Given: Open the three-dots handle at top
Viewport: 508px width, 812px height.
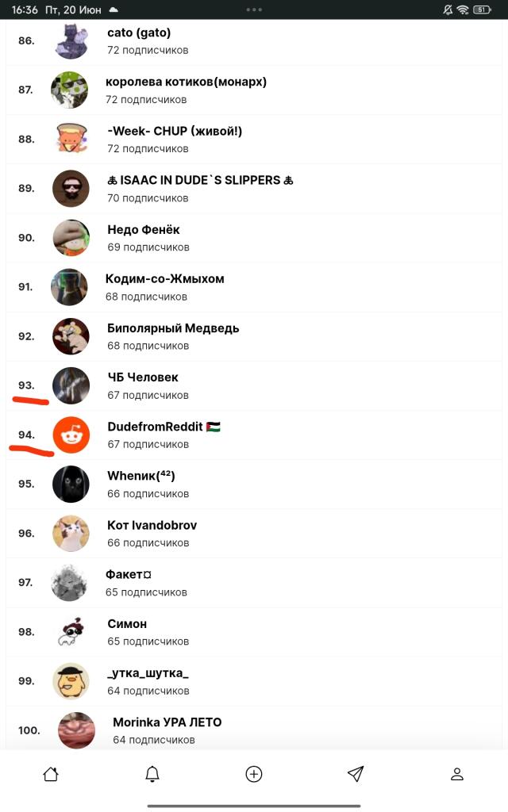Looking at the screenshot, I should tap(254, 10).
